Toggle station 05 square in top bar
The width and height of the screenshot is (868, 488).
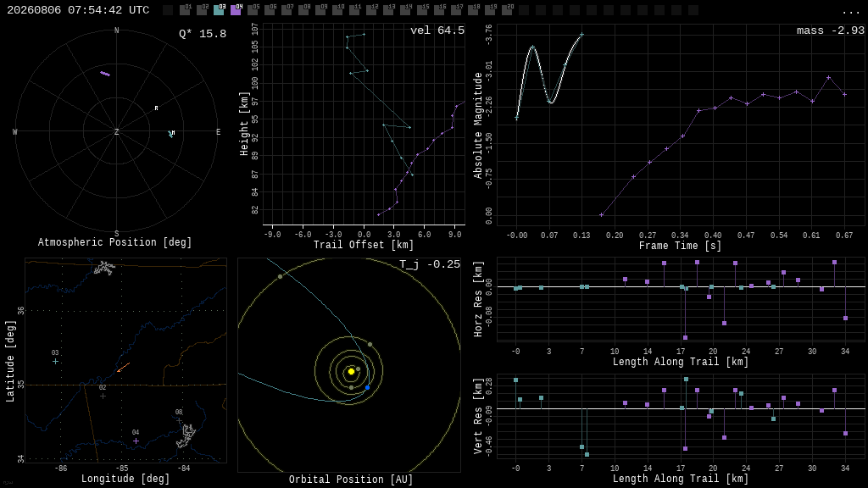pyautogui.click(x=253, y=10)
